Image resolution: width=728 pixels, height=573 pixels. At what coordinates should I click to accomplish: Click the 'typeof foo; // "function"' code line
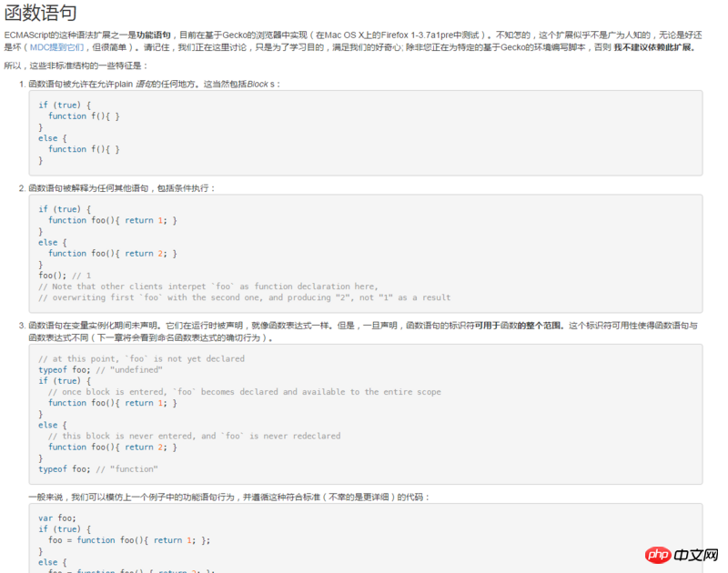98,469
